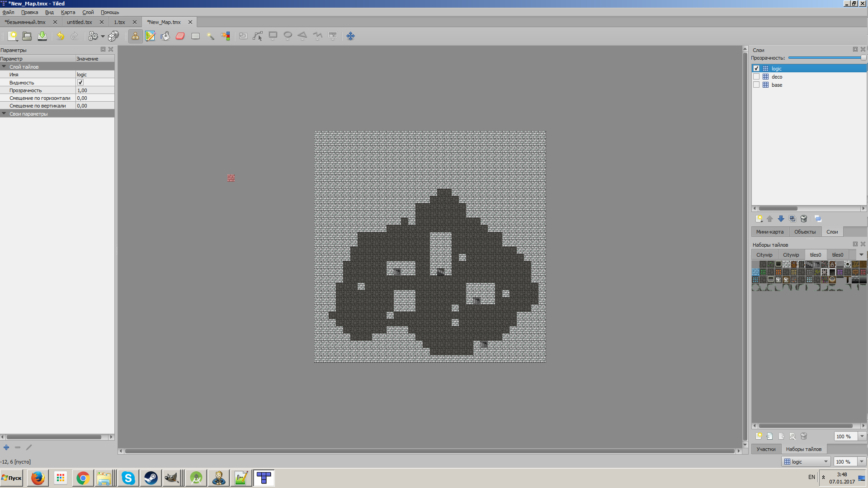Delete layer with trash icon

[x=803, y=219]
